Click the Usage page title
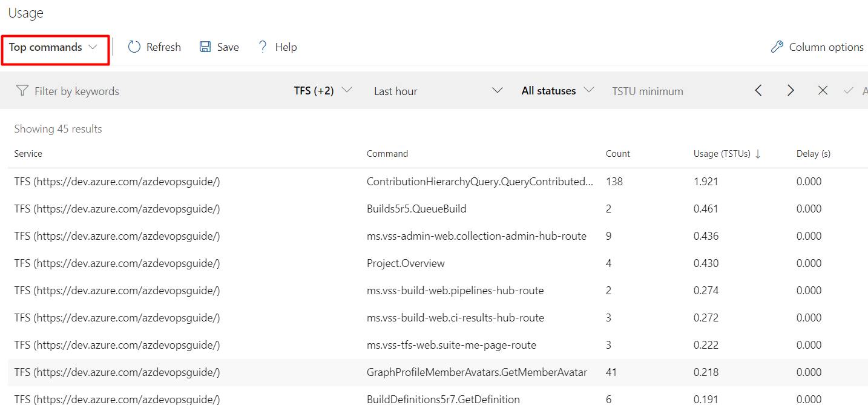 [26, 13]
